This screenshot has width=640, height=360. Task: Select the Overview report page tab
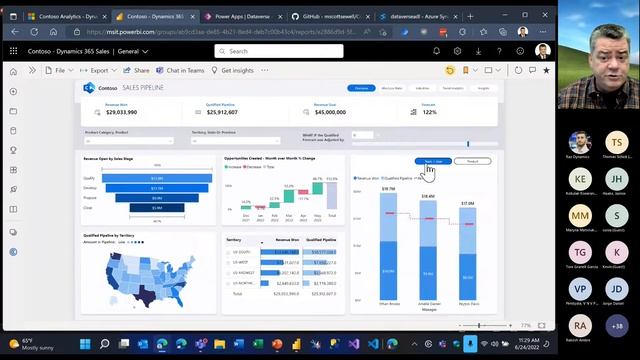pyautogui.click(x=361, y=88)
